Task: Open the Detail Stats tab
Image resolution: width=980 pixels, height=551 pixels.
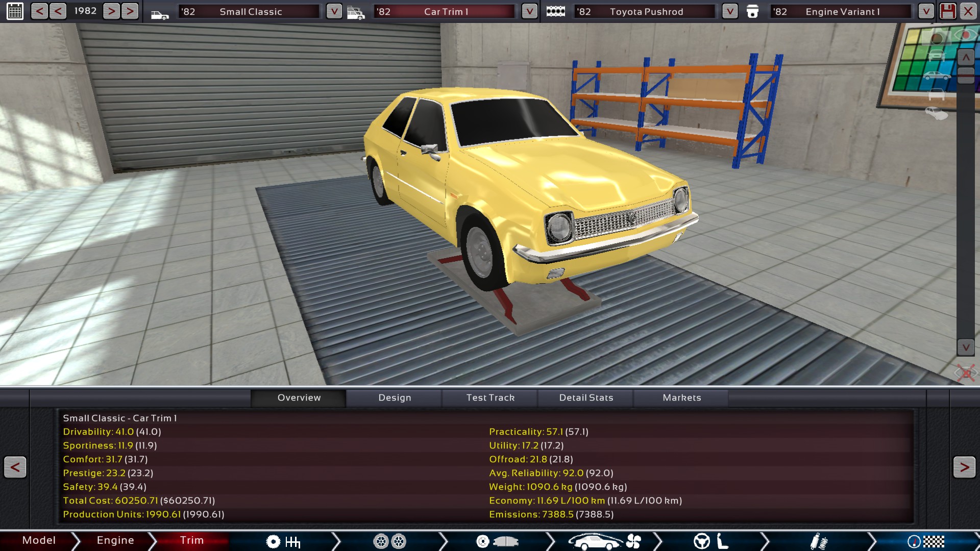Action: tap(586, 398)
